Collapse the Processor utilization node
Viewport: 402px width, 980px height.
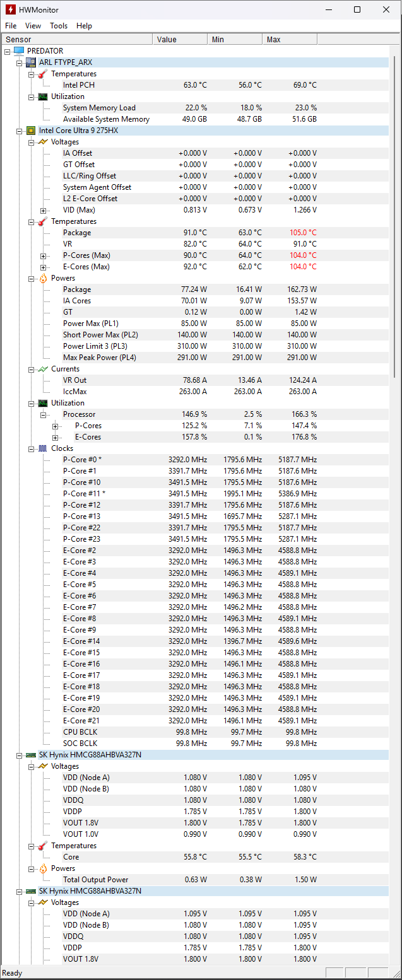click(43, 414)
